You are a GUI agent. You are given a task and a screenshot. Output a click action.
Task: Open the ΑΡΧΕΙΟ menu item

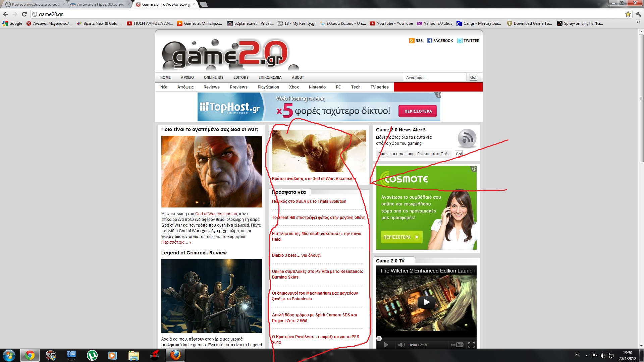click(x=187, y=77)
